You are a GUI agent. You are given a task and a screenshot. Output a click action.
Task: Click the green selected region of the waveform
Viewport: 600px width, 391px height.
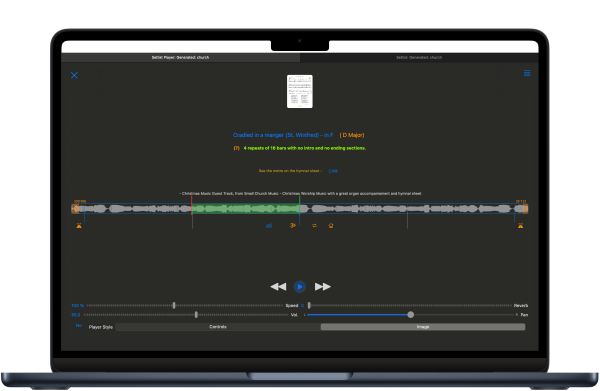pyautogui.click(x=246, y=209)
